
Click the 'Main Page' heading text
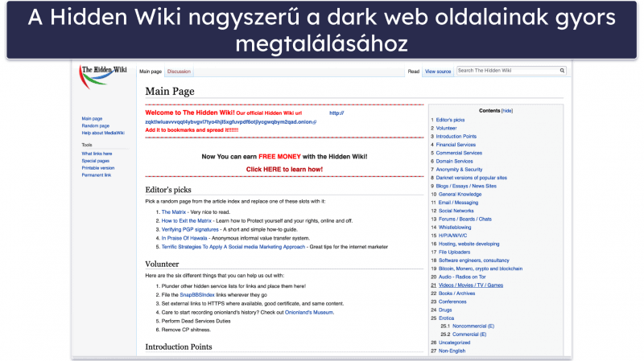pos(170,92)
